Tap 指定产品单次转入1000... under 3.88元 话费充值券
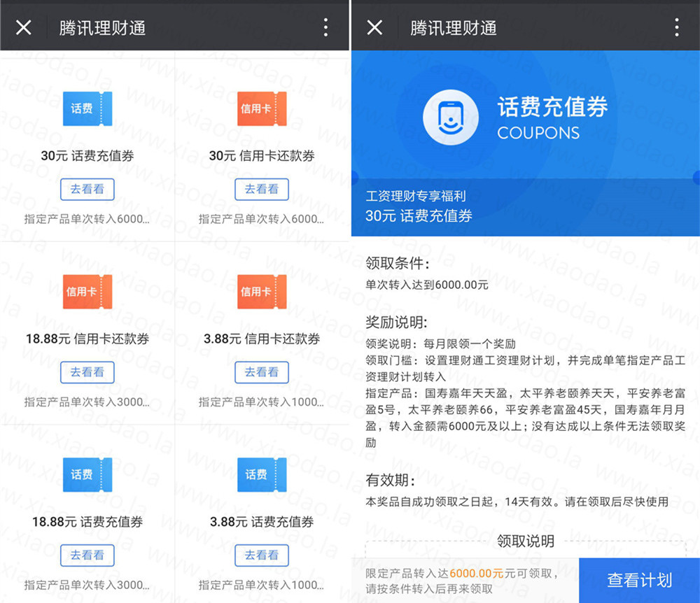Screen dimensions: 700x603 pyautogui.click(x=261, y=585)
